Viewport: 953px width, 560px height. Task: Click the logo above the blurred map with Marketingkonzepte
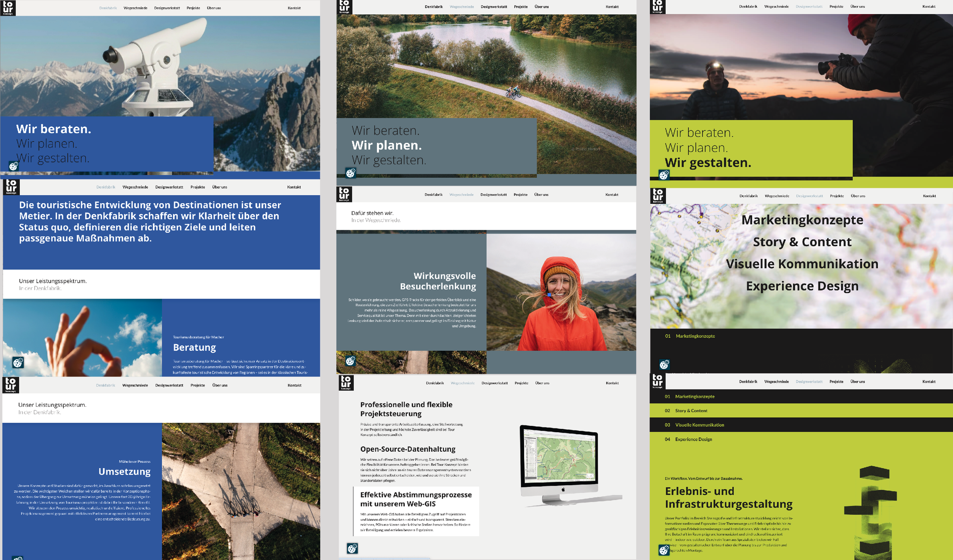658,196
